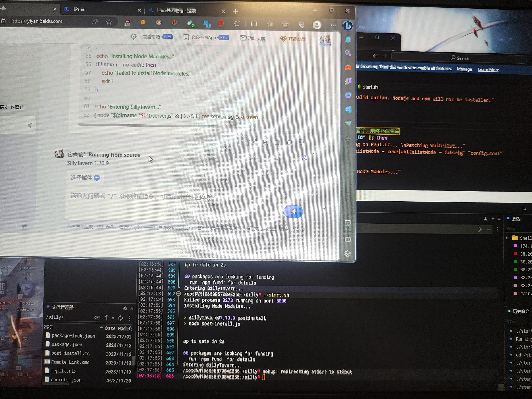This screenshot has width=532, height=399.
Task: Select replit.nix in file manager
Action: point(63,371)
